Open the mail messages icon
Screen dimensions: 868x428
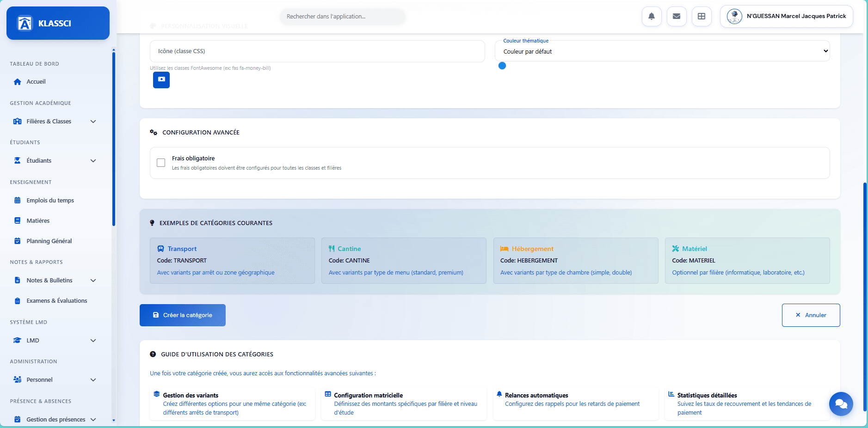click(x=677, y=16)
